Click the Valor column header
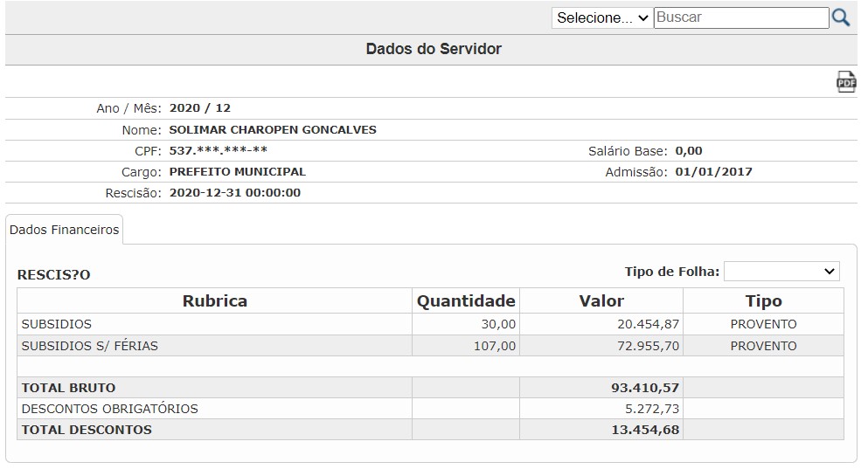This screenshot has height=476, width=868. (601, 300)
